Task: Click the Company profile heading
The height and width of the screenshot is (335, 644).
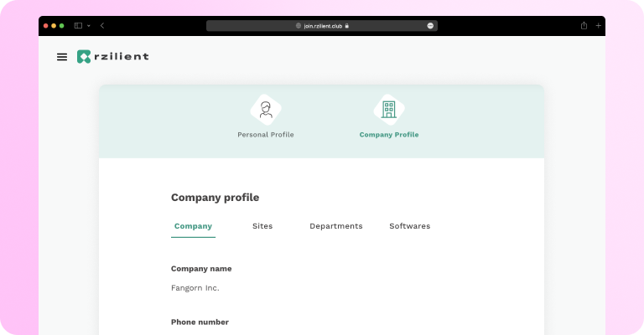Action: [216, 197]
